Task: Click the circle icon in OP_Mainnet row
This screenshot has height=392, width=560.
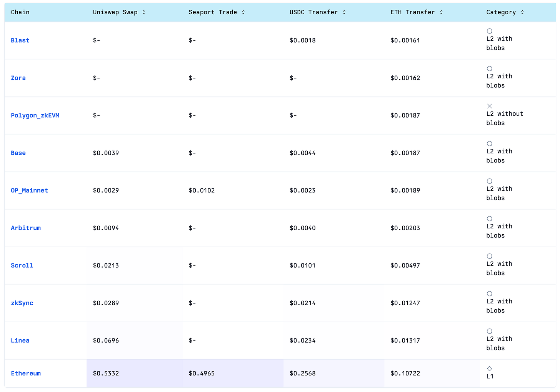Action: (490, 181)
